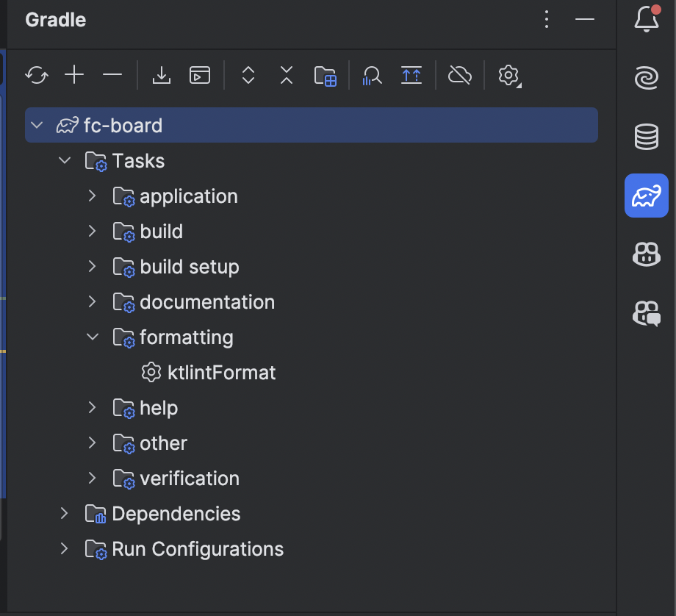676x616 pixels.
Task: Download sources for dependencies
Action: pos(161,74)
